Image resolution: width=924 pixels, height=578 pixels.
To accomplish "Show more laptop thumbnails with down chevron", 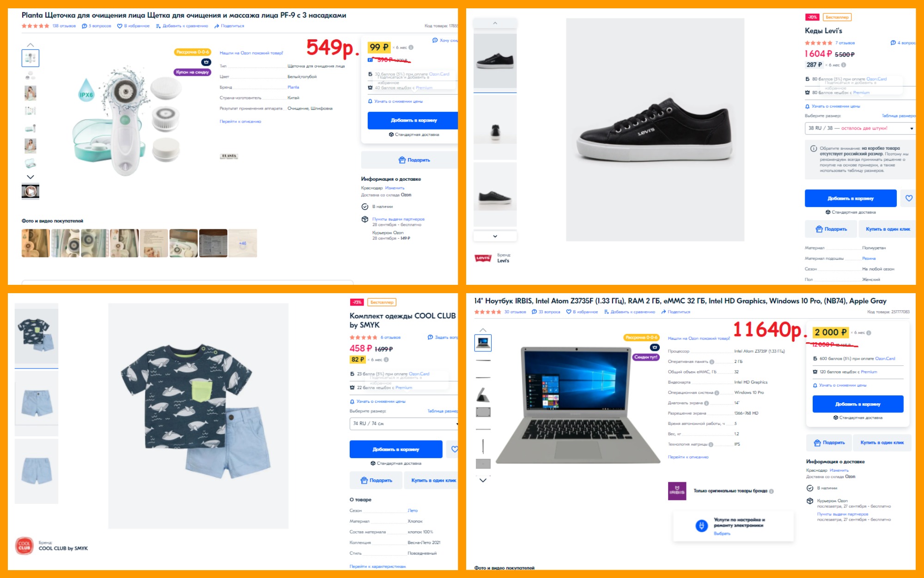I will click(x=483, y=480).
